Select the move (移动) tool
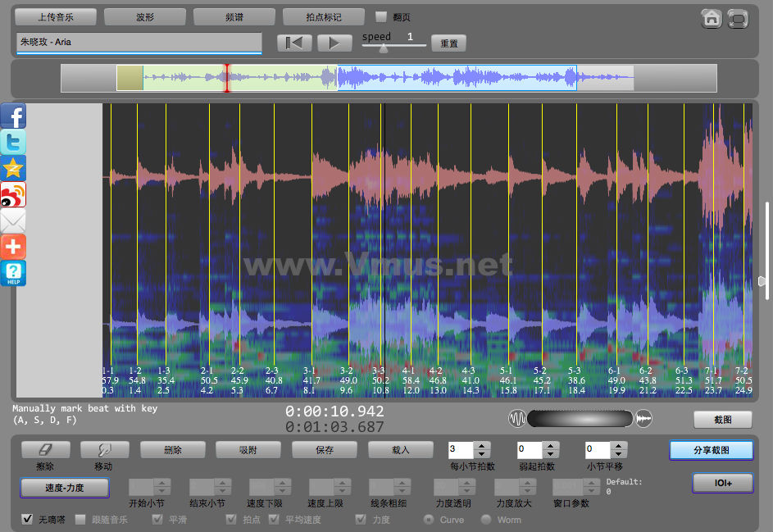The image size is (773, 532). point(105,450)
